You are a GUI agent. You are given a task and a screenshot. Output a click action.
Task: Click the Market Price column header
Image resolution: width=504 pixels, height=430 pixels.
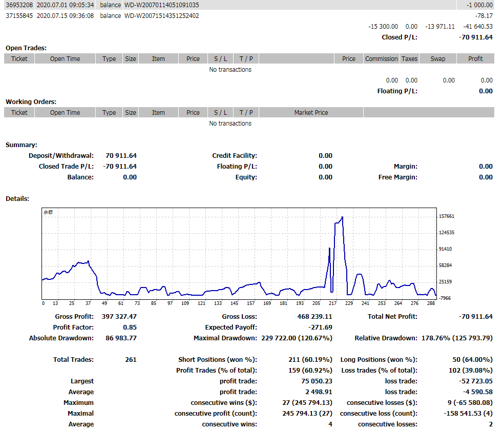pos(311,113)
